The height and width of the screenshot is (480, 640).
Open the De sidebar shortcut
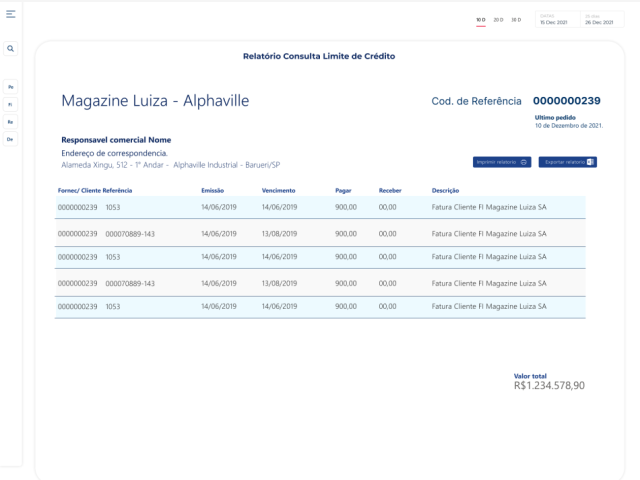click(11, 140)
